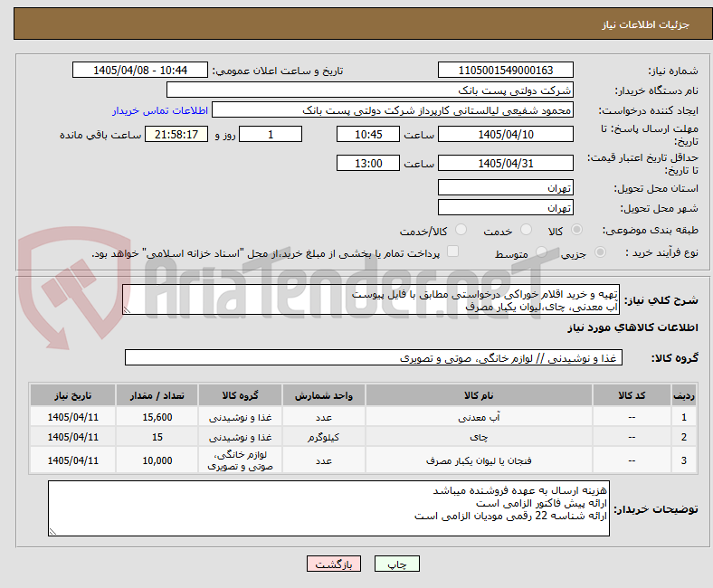
Task: Click unit cell کیلوگرم
Action: point(324,437)
